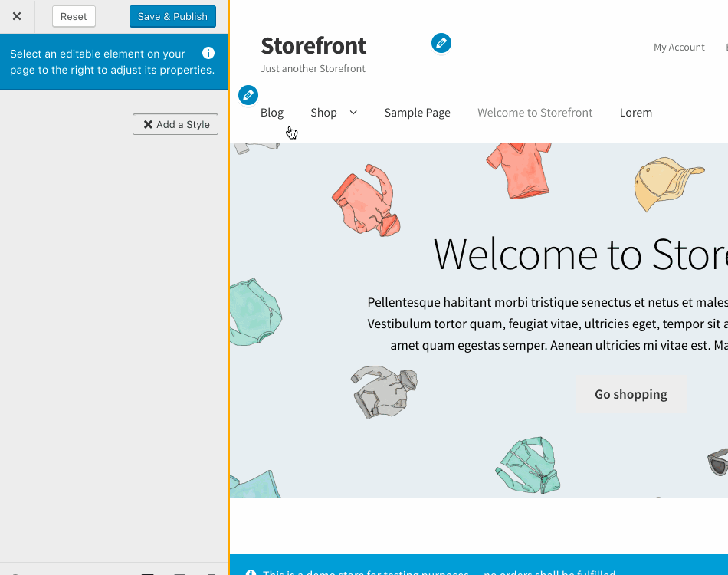Close the style editor panel with the X icon
728x575 pixels.
click(x=17, y=16)
